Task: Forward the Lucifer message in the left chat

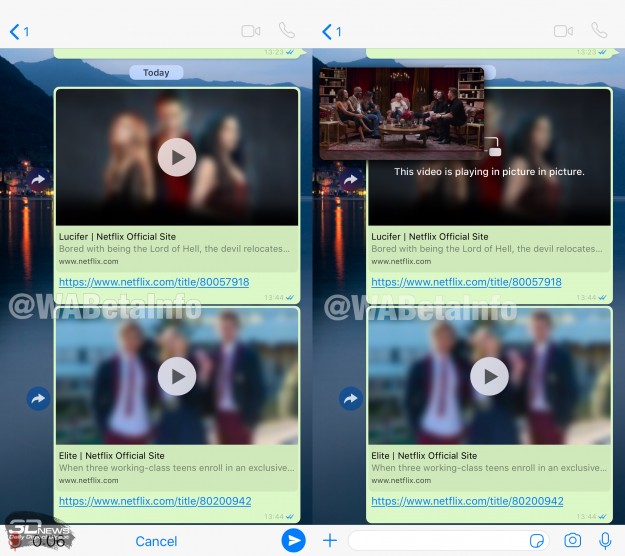Action: (38, 180)
